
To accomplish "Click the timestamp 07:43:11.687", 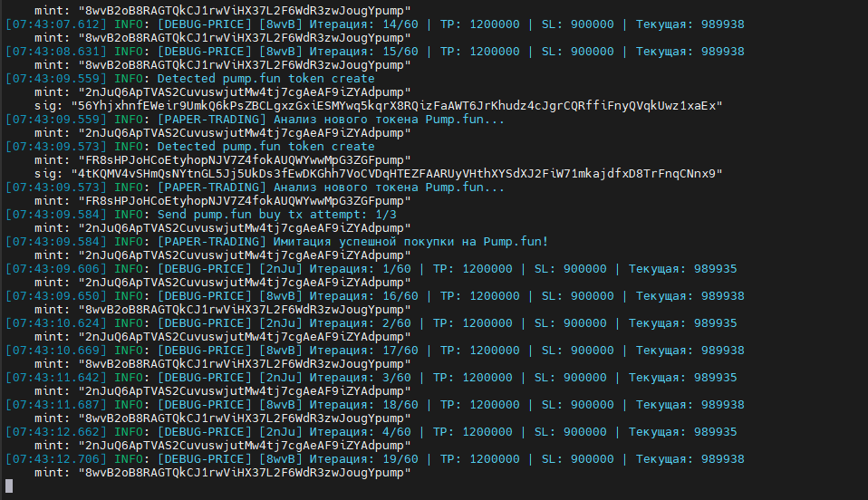I will click(55, 404).
